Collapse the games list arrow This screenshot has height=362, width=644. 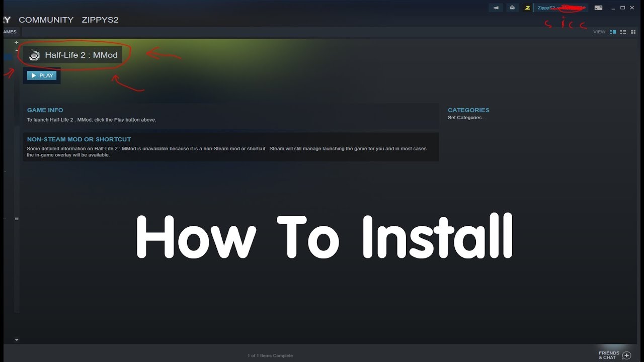point(17,50)
